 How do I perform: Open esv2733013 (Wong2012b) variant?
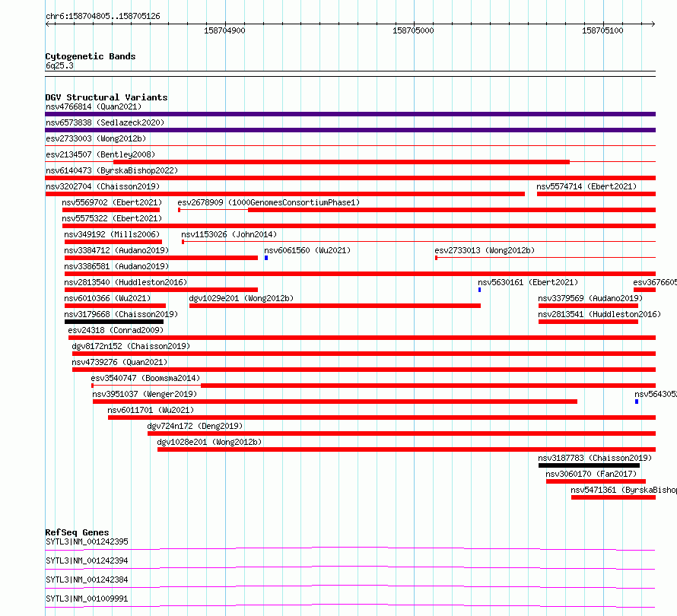point(485,250)
